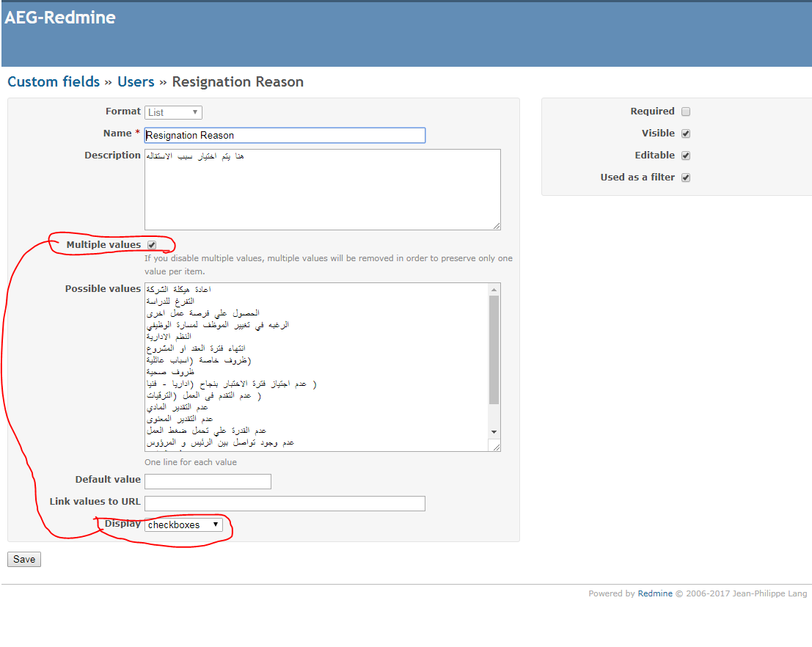Open the Format dropdown list
812x647 pixels.
click(x=173, y=112)
